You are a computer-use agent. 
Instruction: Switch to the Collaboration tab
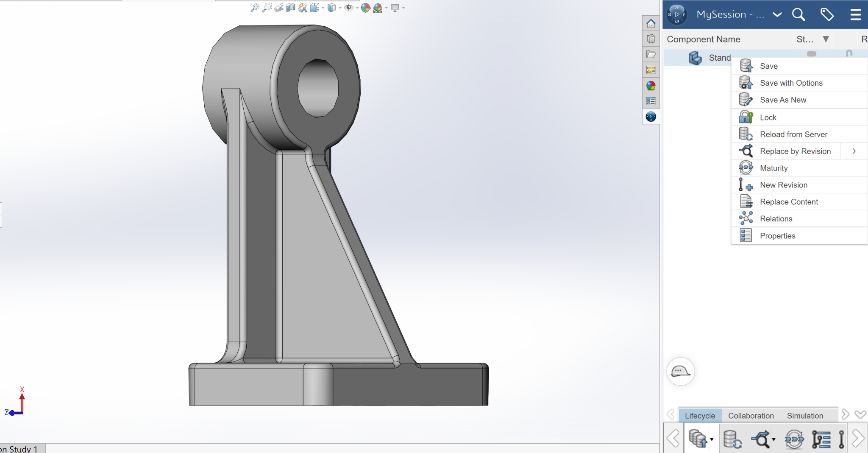(x=751, y=416)
